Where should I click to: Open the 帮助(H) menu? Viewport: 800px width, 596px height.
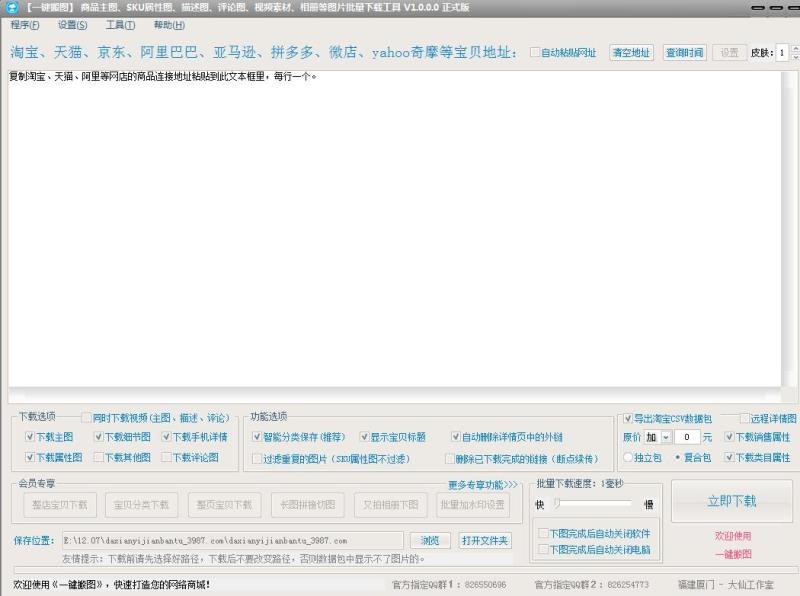(169, 25)
